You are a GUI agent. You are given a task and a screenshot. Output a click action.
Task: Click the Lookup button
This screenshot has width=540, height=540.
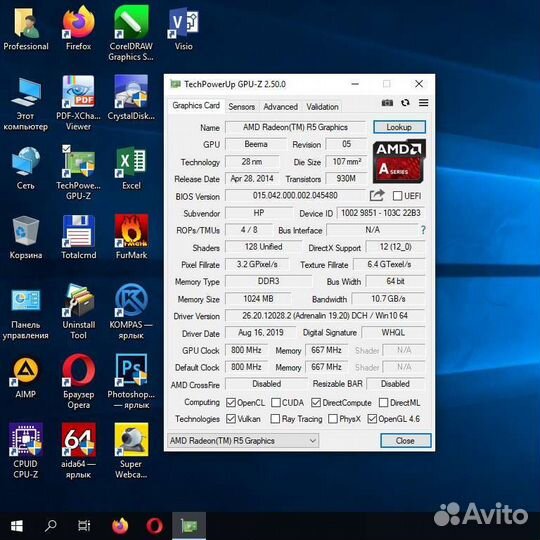tap(399, 127)
